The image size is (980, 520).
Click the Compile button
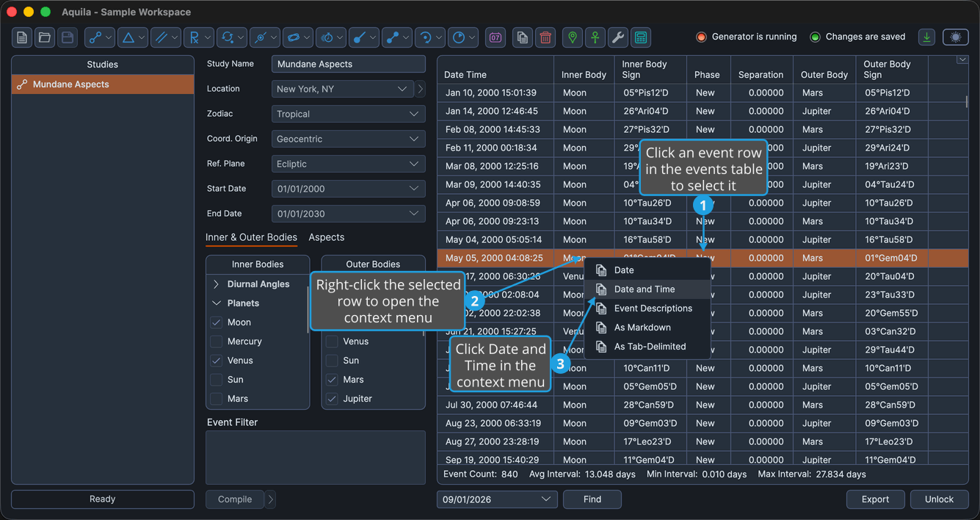pos(235,499)
